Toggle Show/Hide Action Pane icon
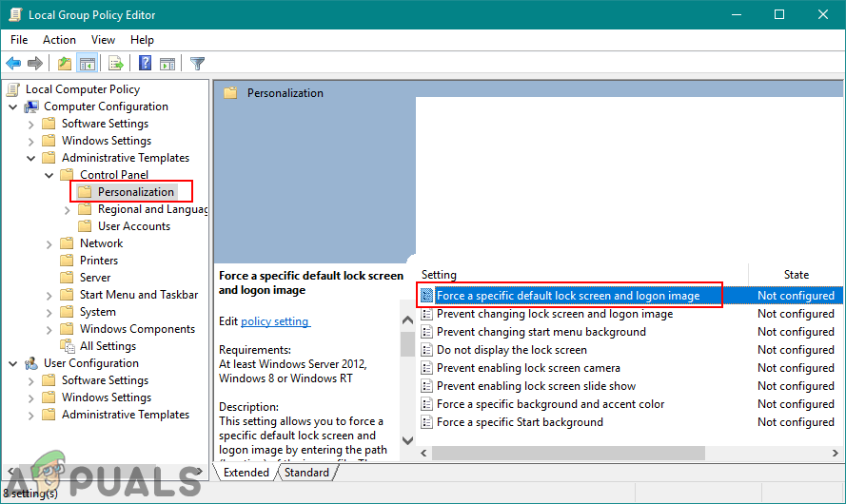The image size is (846, 504). tap(167, 64)
